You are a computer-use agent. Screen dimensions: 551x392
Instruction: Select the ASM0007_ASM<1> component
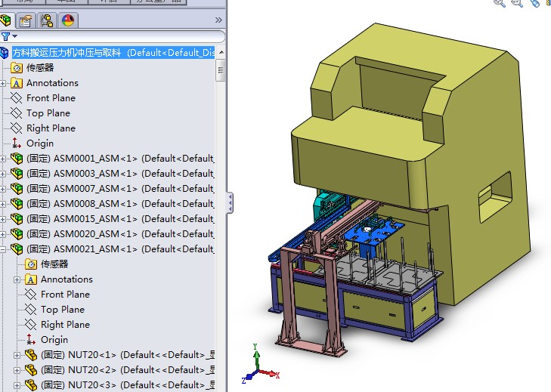pos(120,189)
